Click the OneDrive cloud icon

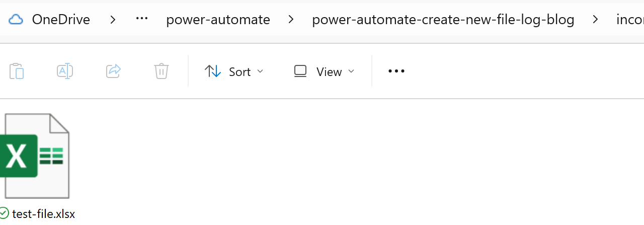[16, 20]
